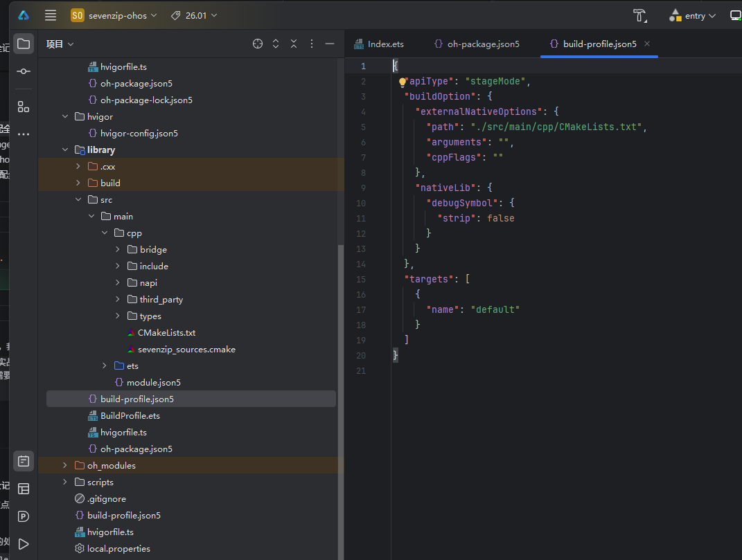The width and height of the screenshot is (742, 560).
Task: Click the project tree vertical scrollbar
Action: click(x=341, y=402)
